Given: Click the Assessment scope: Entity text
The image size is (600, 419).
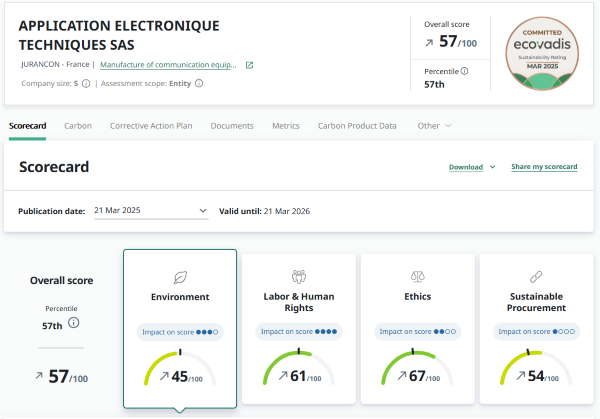Looking at the screenshot, I should [x=146, y=83].
